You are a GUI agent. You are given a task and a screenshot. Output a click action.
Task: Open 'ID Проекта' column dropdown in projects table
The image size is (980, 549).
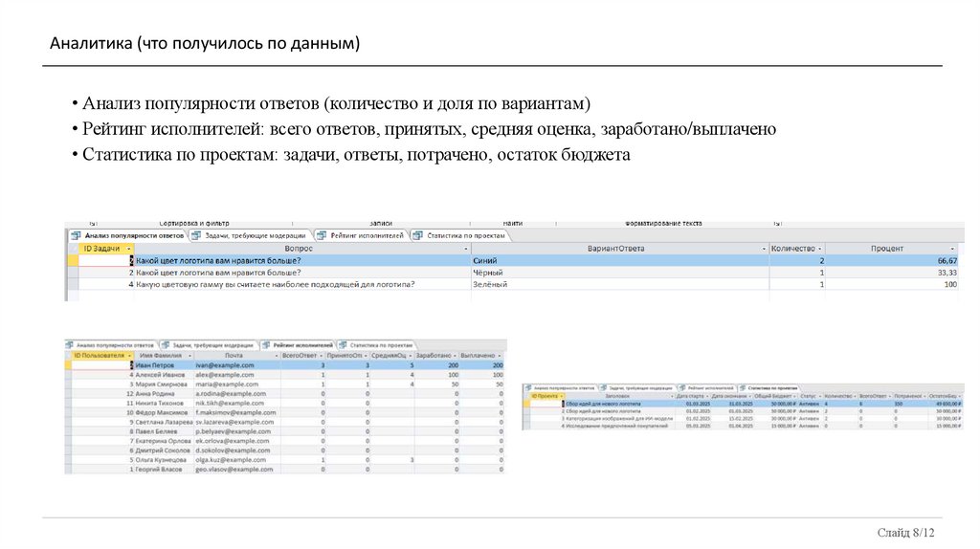(x=561, y=396)
